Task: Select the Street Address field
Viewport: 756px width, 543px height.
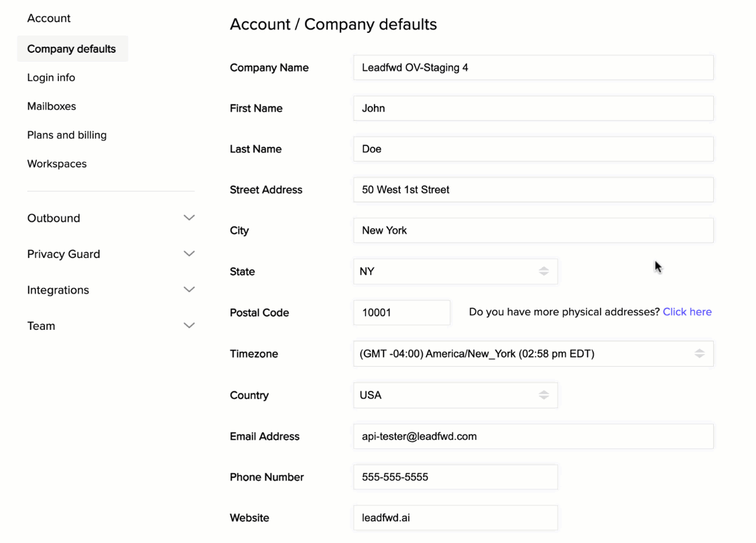Action: point(533,190)
